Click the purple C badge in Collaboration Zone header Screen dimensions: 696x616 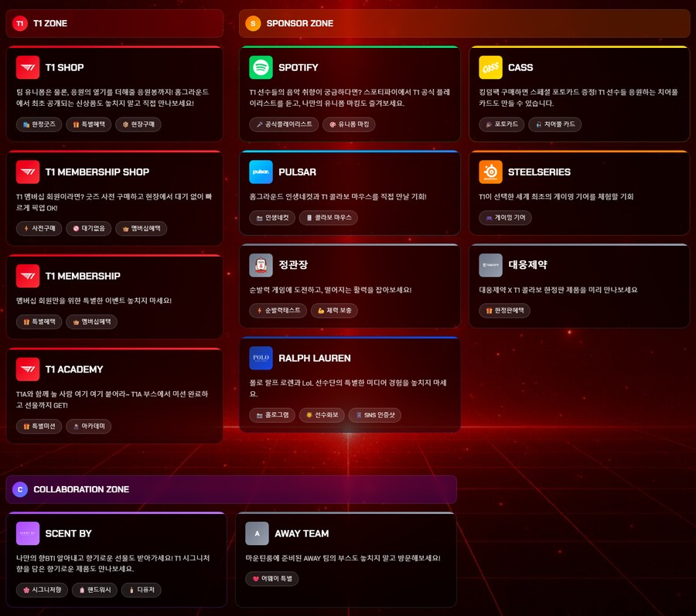pyautogui.click(x=20, y=489)
